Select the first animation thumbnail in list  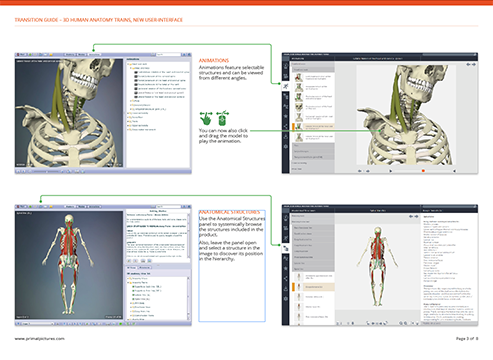click(x=299, y=77)
